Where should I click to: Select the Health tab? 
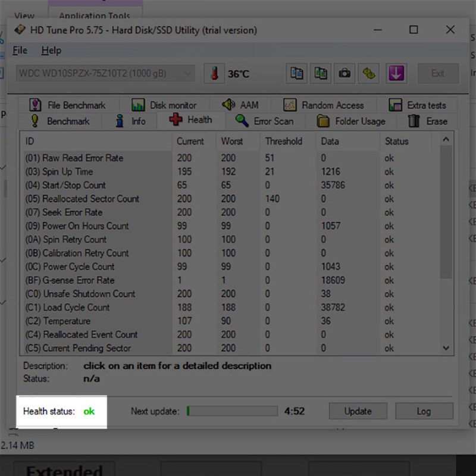pyautogui.click(x=191, y=120)
